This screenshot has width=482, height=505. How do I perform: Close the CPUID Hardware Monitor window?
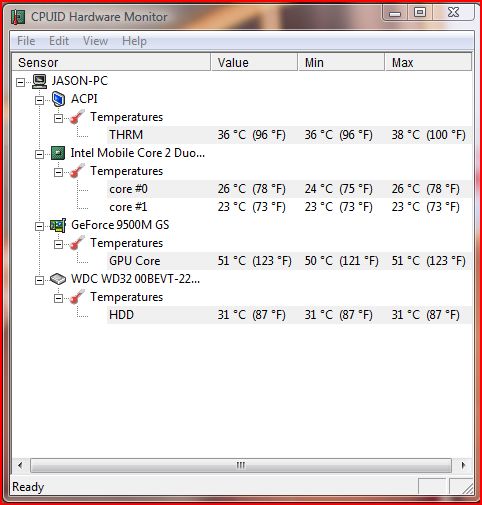(x=453, y=13)
